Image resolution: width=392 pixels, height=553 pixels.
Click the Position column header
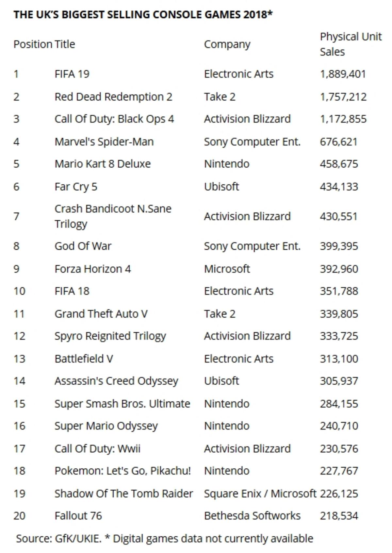(x=33, y=44)
